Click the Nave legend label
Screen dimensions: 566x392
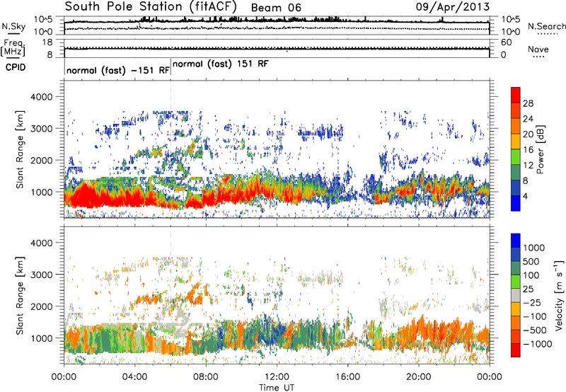[538, 49]
